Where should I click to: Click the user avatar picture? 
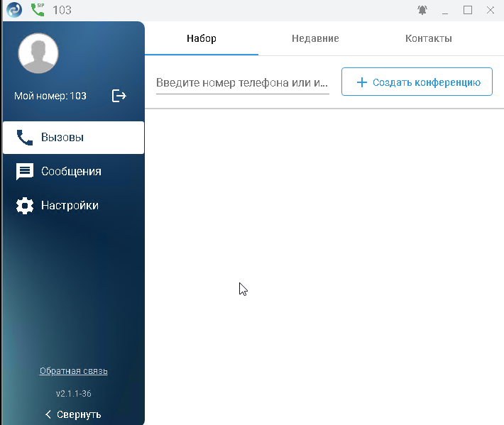click(38, 53)
